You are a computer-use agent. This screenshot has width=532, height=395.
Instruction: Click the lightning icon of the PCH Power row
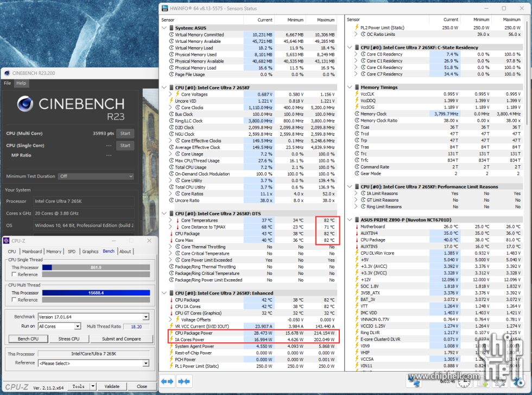(172, 359)
